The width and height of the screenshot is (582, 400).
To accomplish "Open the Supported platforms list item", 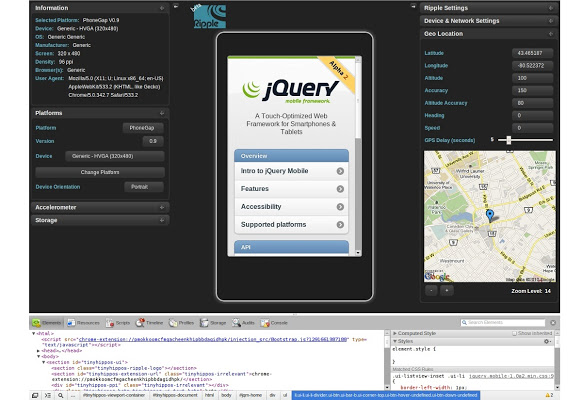I will coord(291,224).
